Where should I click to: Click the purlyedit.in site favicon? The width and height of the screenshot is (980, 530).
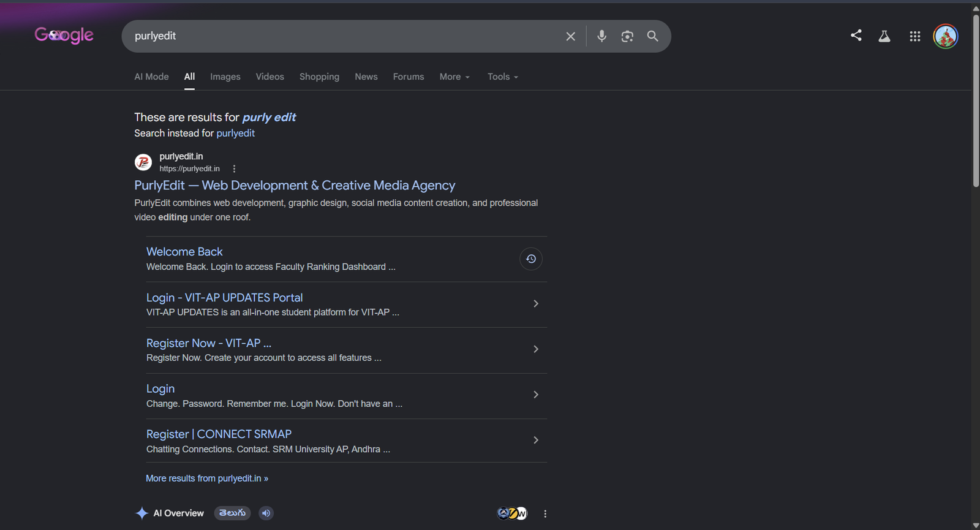coord(143,162)
